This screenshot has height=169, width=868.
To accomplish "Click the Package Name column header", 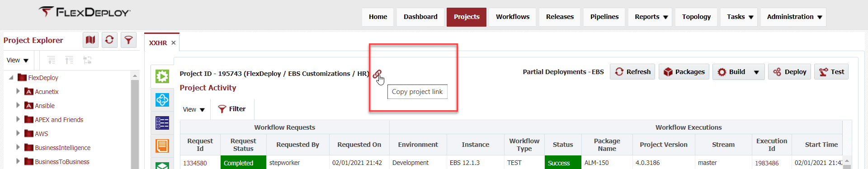I will click(x=607, y=145).
